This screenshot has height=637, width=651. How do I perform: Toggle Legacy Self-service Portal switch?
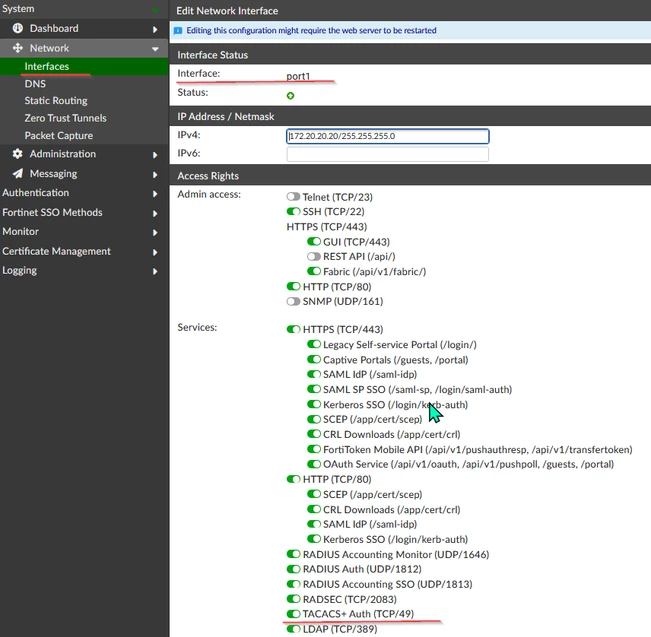point(314,344)
